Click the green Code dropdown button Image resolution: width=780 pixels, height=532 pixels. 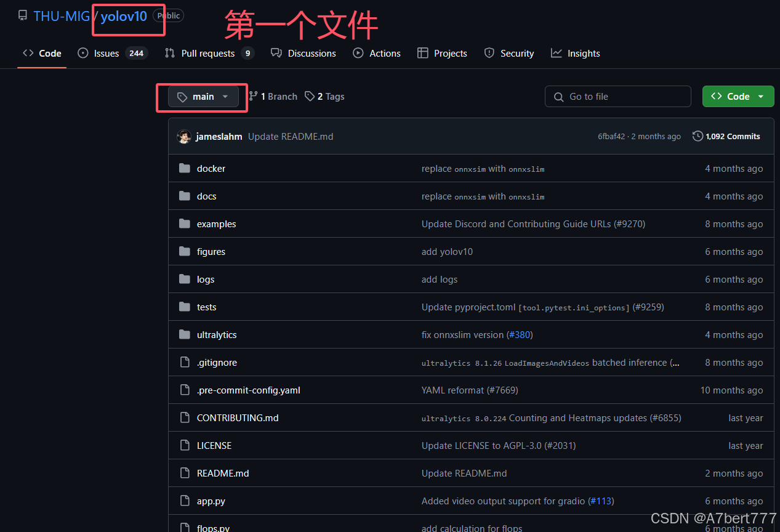click(738, 97)
